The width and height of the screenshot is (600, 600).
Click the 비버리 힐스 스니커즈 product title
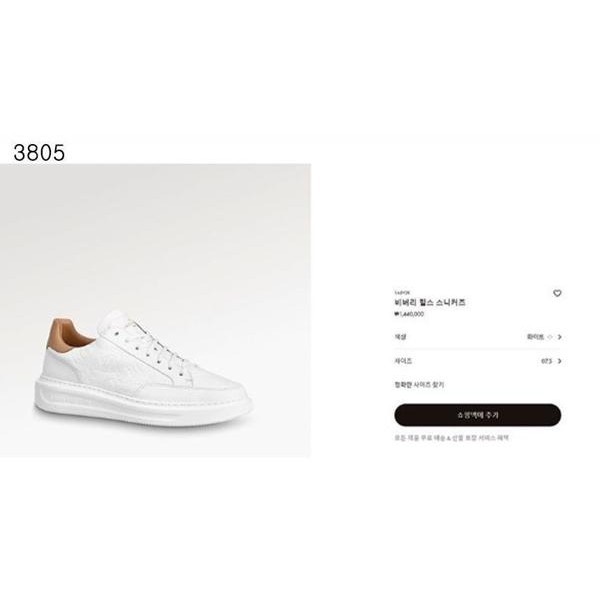430,302
